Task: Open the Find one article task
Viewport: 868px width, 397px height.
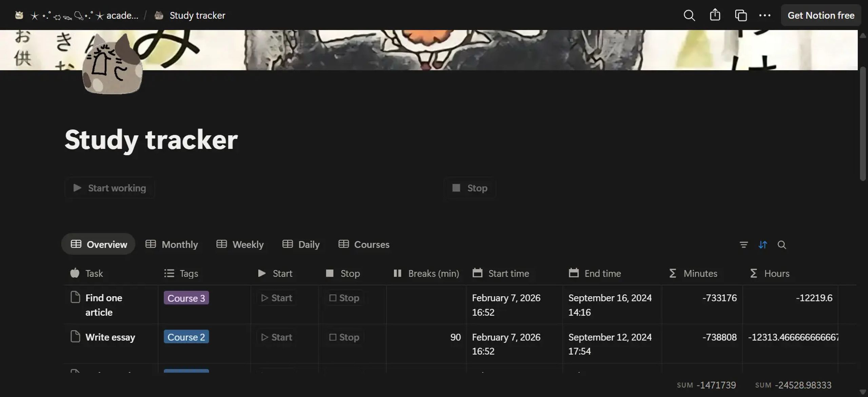Action: tap(104, 305)
